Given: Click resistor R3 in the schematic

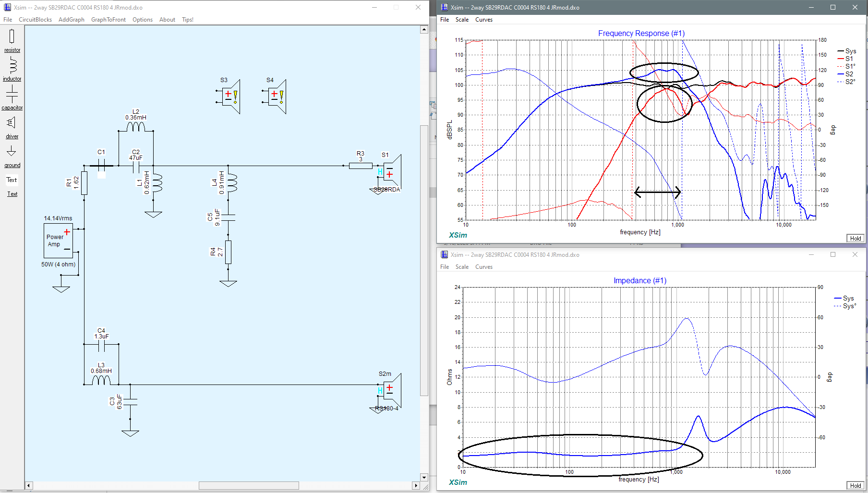Looking at the screenshot, I should click(361, 166).
